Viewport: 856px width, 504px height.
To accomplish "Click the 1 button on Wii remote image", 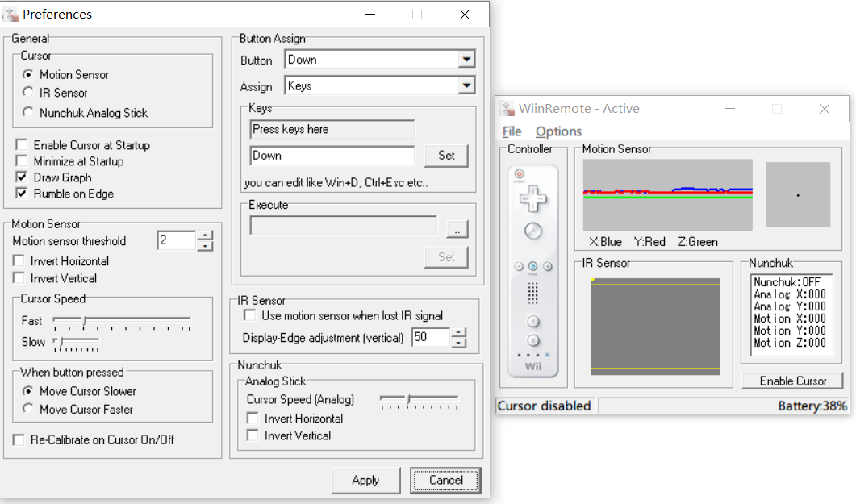I will coord(532,321).
